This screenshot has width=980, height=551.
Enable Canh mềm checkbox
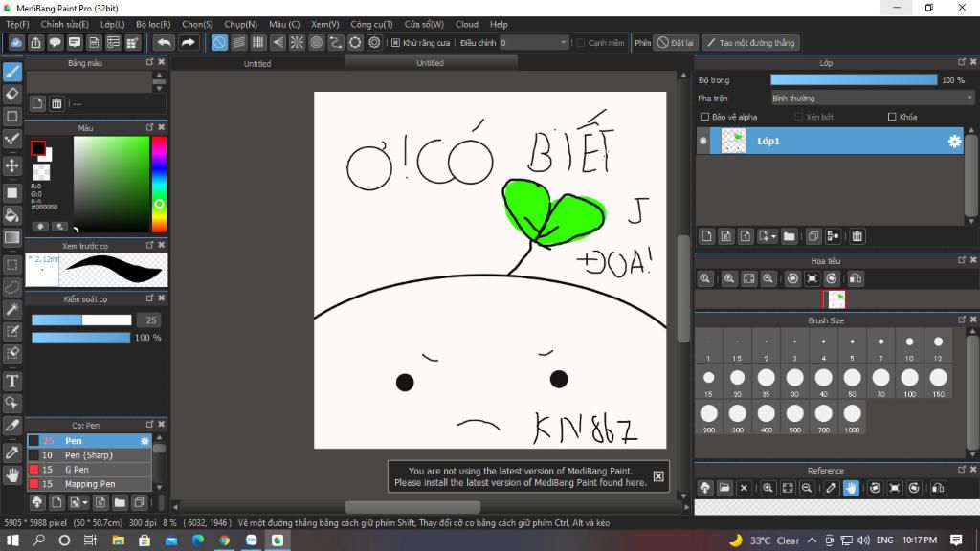pyautogui.click(x=581, y=42)
